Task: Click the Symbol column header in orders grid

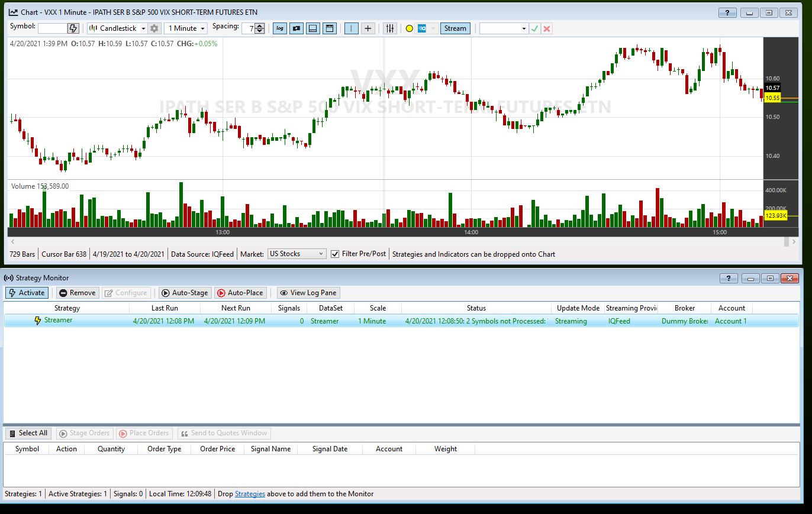Action: (x=27, y=449)
